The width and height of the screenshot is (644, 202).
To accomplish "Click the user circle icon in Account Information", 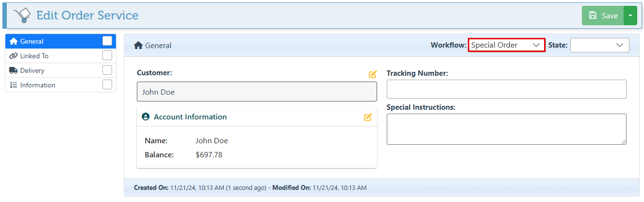I will tap(146, 117).
